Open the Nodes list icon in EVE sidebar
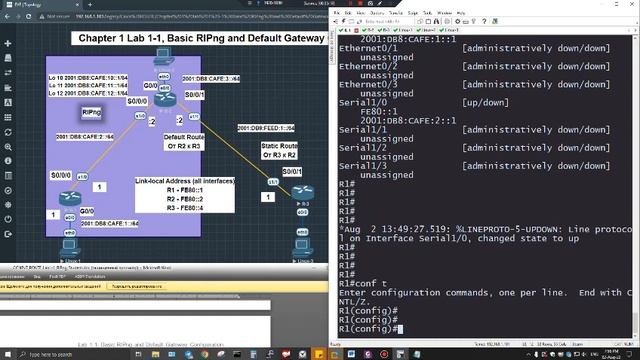 point(8,58)
